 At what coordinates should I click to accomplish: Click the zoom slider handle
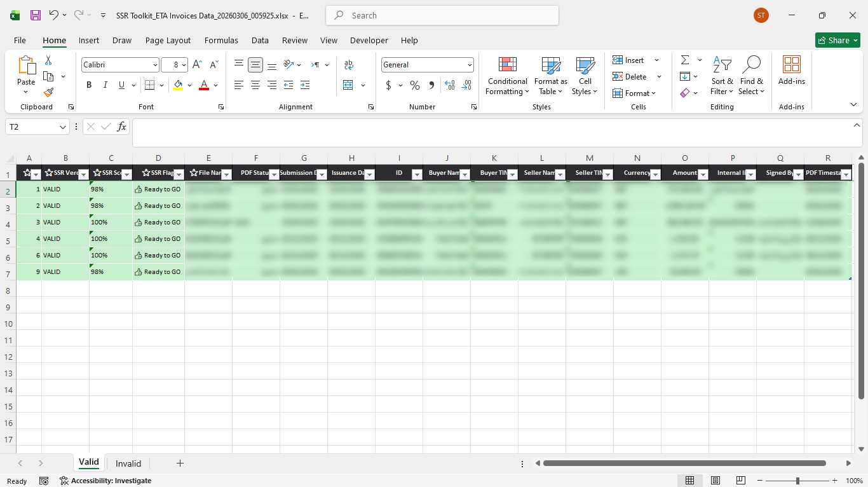(797, 481)
